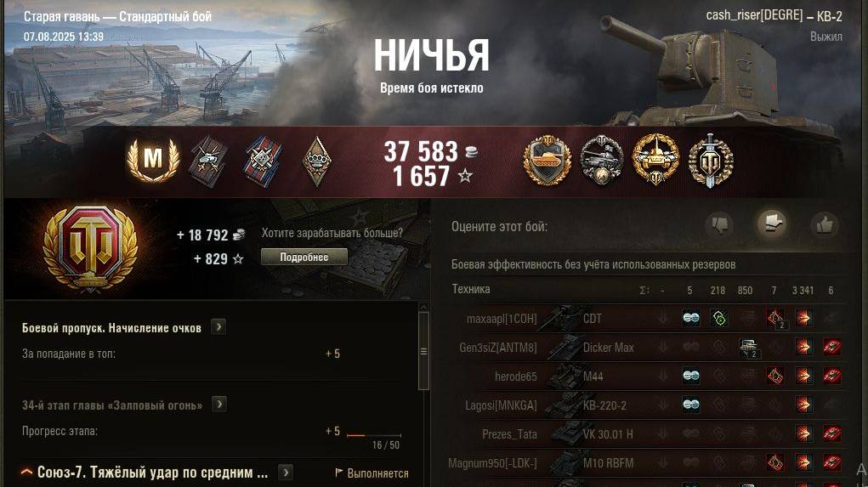Collapse the Союз-7 mission section
This screenshot has width=868, height=487.
coord(26,472)
